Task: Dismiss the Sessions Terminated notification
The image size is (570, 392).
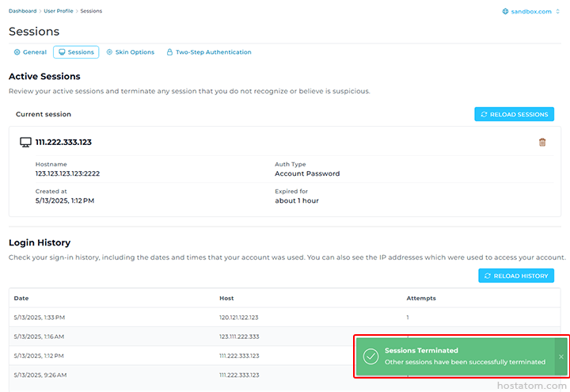Action: tap(560, 356)
